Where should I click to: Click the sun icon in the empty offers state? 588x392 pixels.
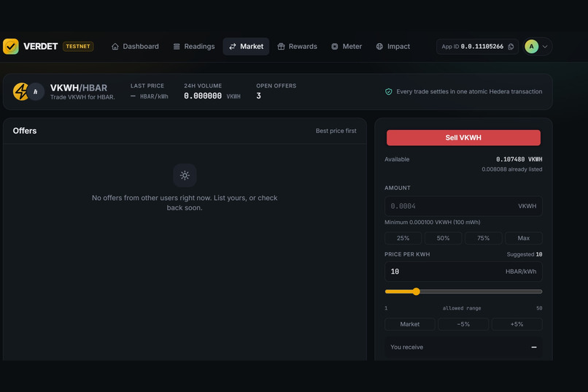click(x=185, y=175)
